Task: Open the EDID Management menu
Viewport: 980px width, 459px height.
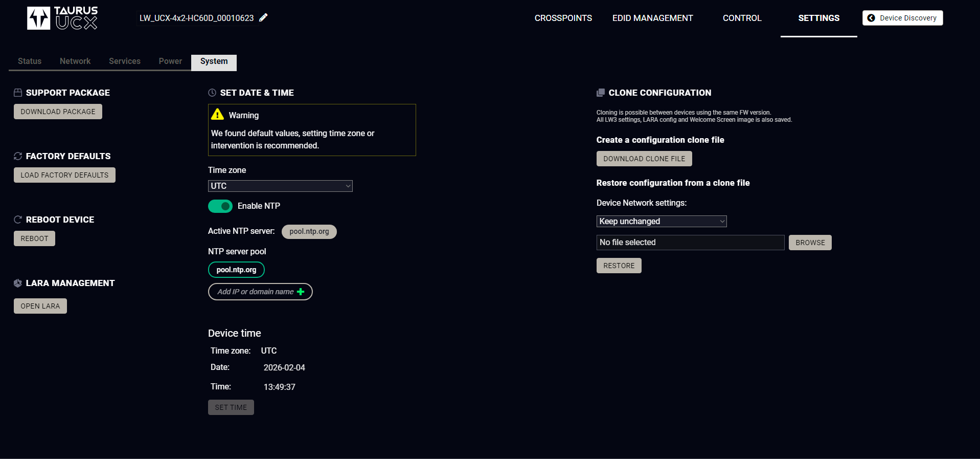Action: coord(653,18)
